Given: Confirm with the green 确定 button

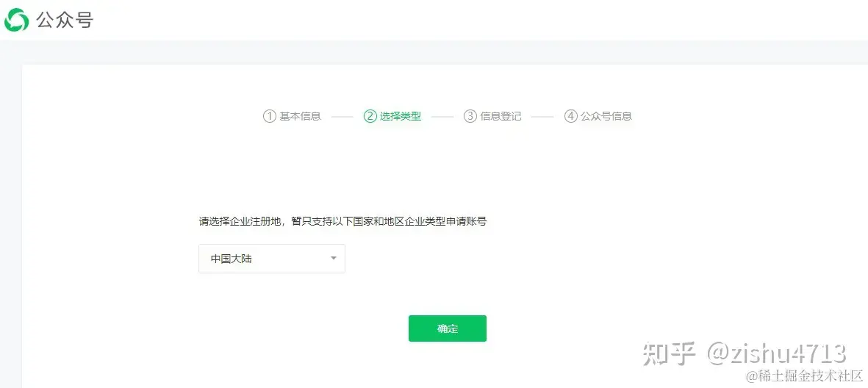Looking at the screenshot, I should pos(448,328).
